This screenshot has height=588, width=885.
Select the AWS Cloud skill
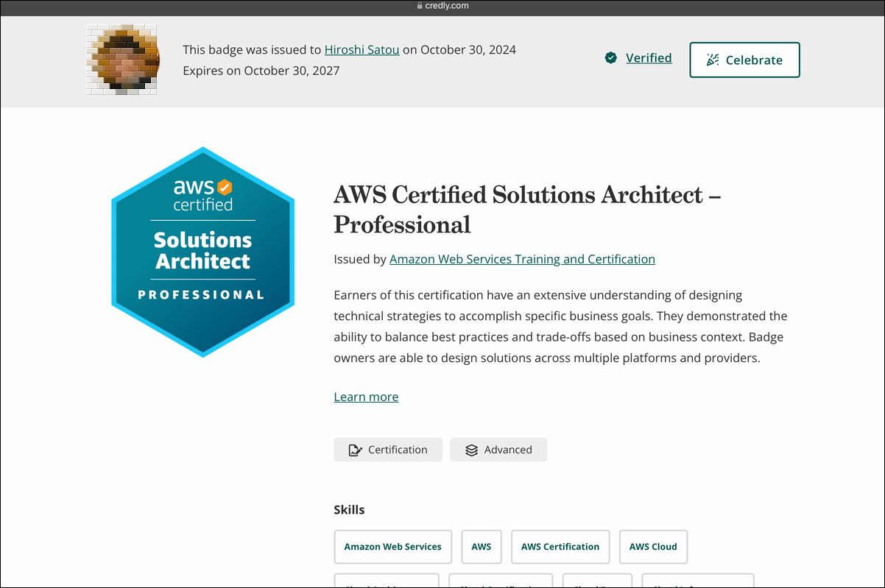(653, 547)
